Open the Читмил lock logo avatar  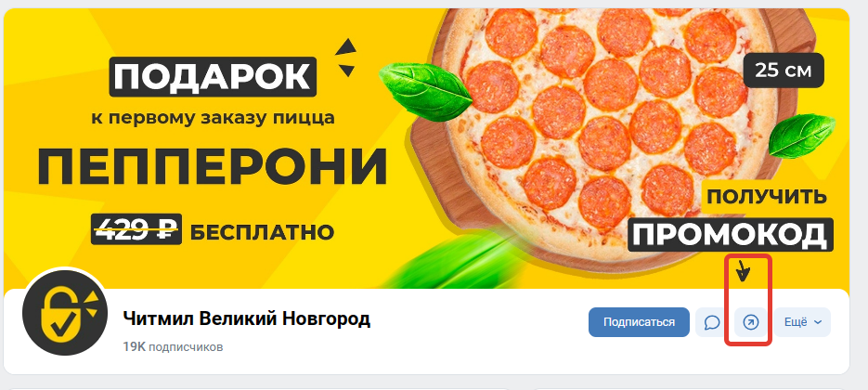64,314
